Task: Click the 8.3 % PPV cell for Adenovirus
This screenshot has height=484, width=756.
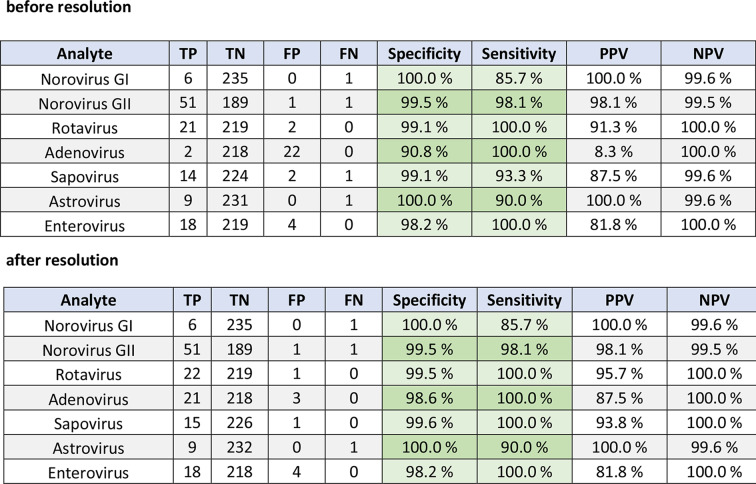Action: pyautogui.click(x=613, y=152)
